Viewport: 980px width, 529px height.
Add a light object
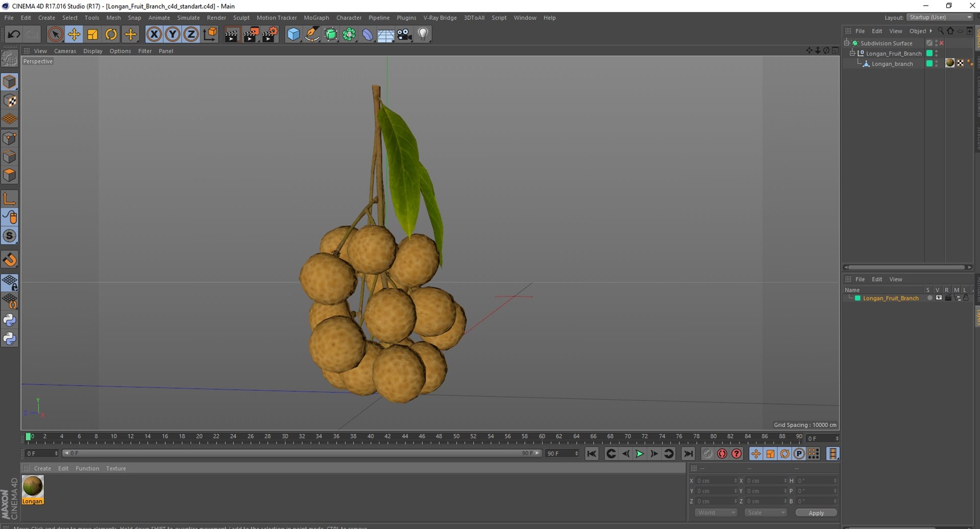tap(423, 35)
